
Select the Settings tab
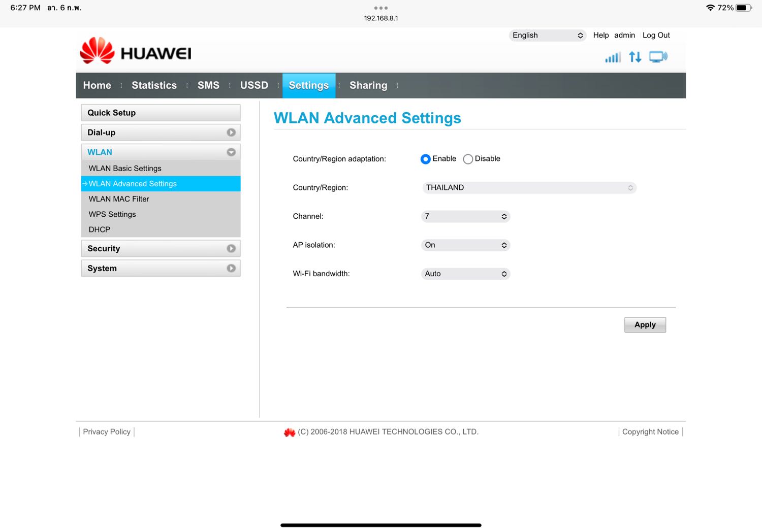coord(309,85)
